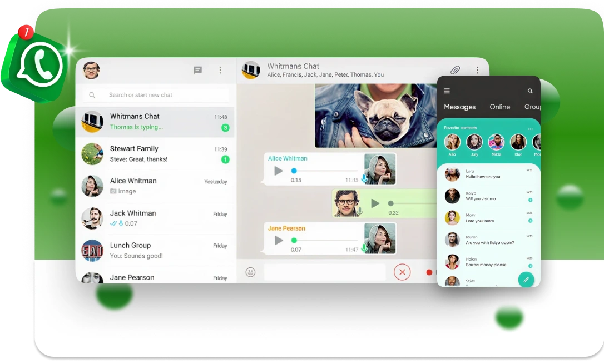Switch to the Groups tab
Image resolution: width=604 pixels, height=364 pixels.
coord(532,107)
